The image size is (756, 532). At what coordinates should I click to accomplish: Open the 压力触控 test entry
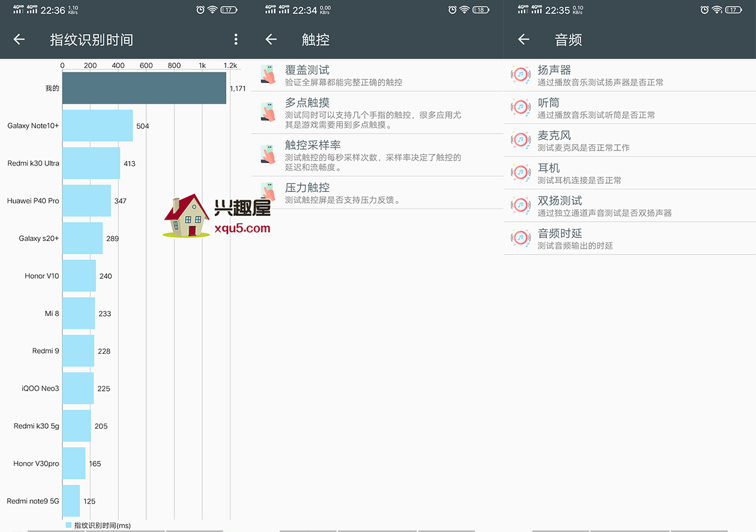coord(377,193)
